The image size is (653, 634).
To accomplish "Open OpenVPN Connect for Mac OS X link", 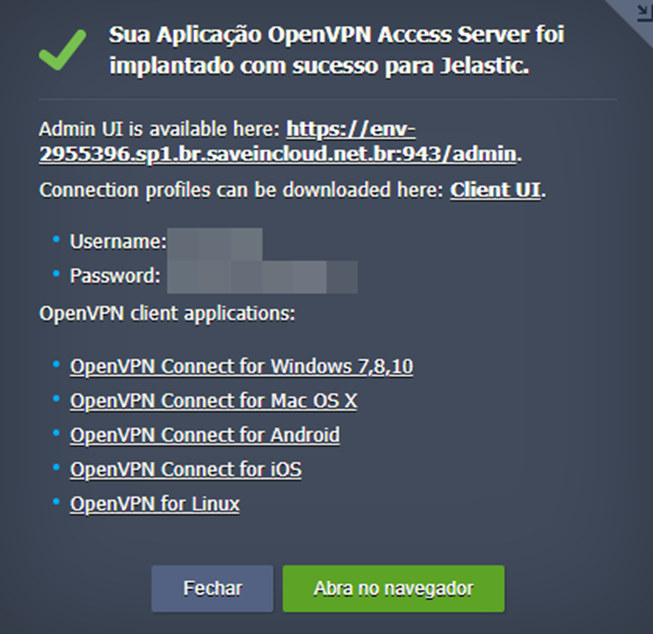I will 213,401.
